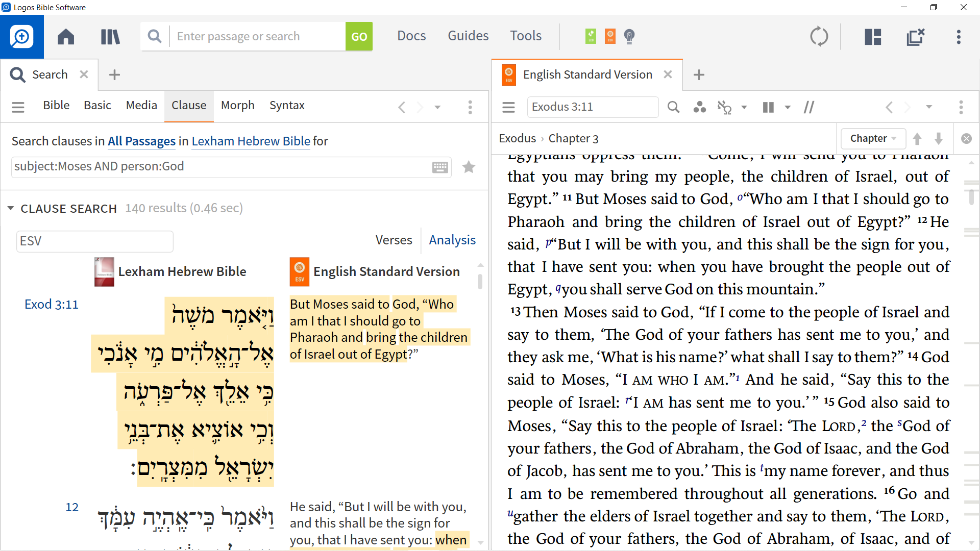Switch to Syntax search type
The image size is (980, 551).
pyautogui.click(x=287, y=105)
